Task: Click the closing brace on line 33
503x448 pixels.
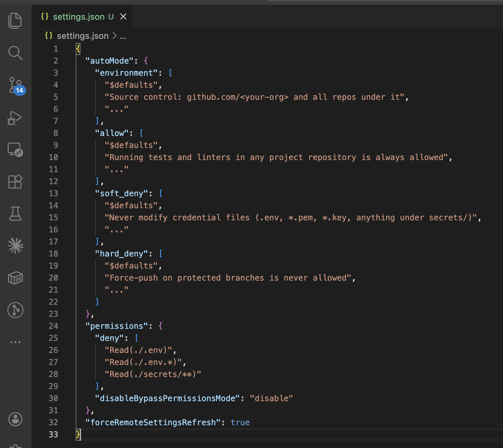Action: (78, 435)
